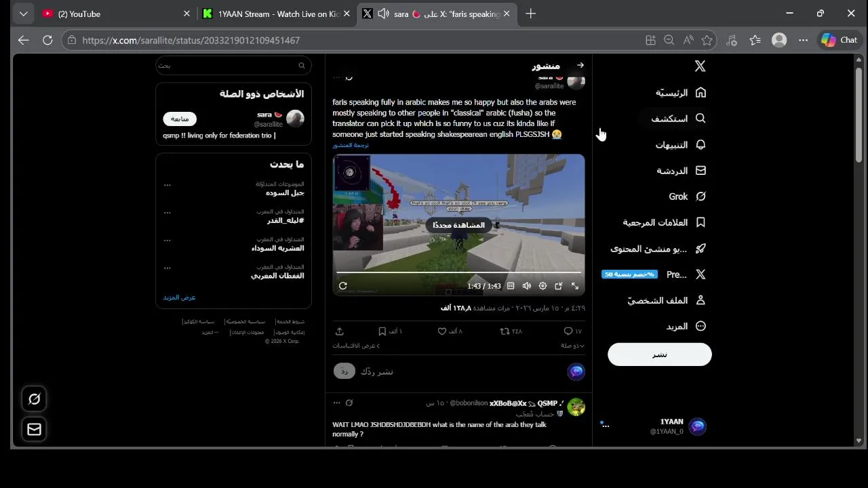Open الدردشة chat messages in sidebar
This screenshot has width=868, height=488.
pos(681,171)
